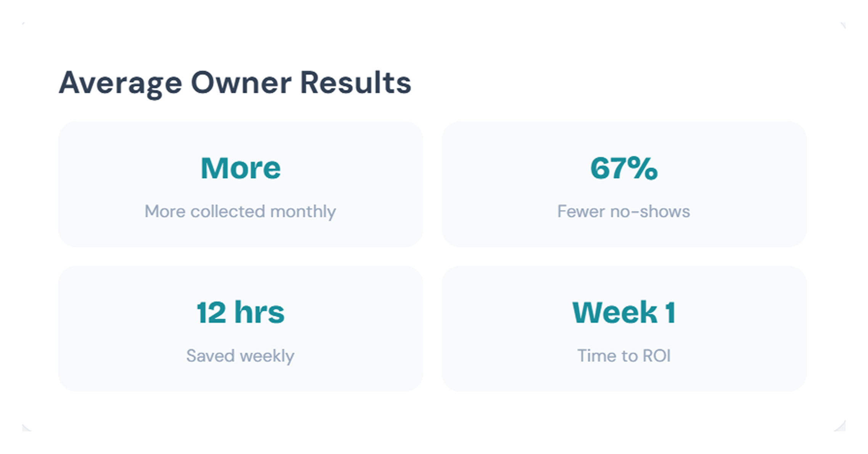Click the "Week 1" stat value
Viewport: 868px width, 454px height.
click(x=624, y=313)
